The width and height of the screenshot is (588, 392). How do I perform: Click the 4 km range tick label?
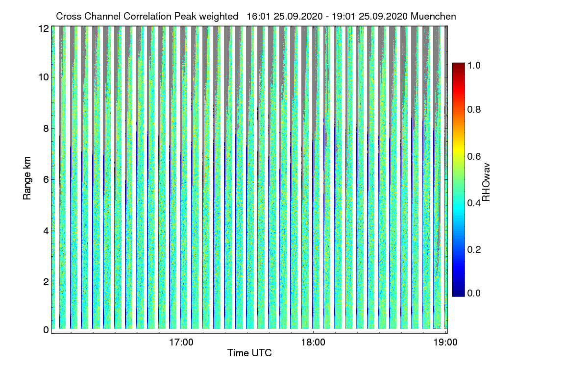point(46,230)
